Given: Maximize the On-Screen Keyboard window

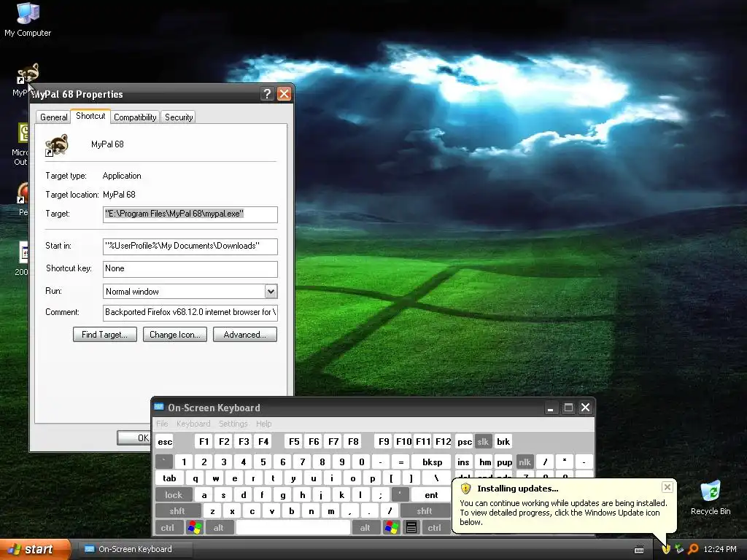Looking at the screenshot, I should point(568,408).
